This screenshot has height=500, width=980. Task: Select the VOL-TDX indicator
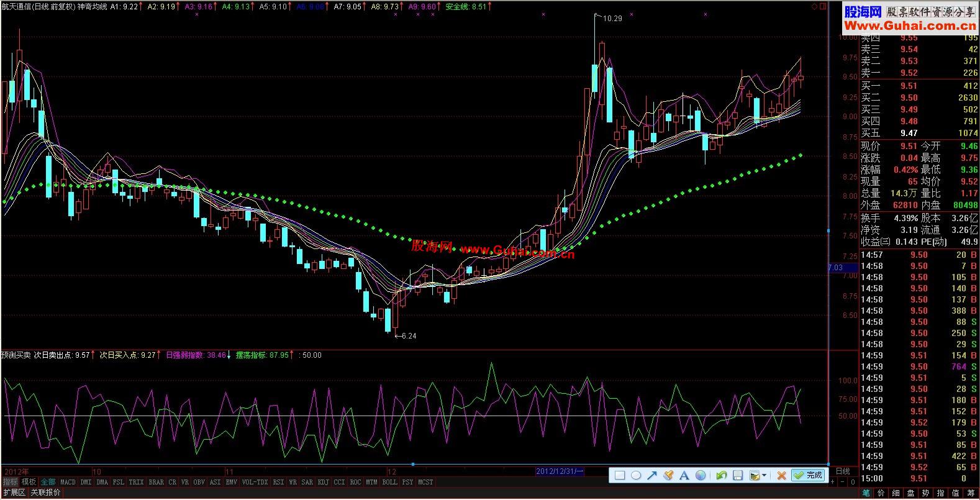coord(255,482)
